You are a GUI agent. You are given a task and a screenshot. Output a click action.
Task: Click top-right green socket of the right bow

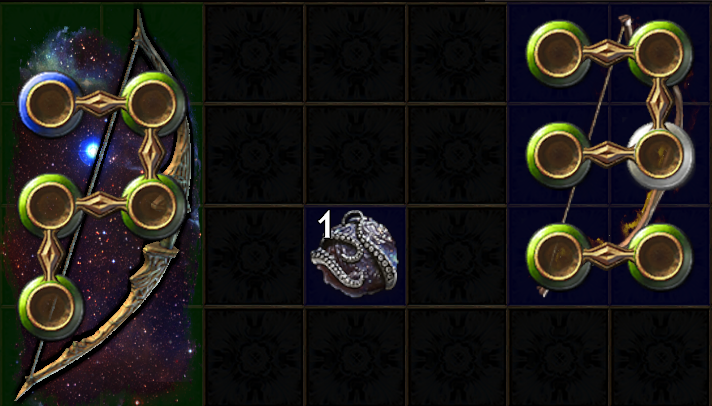[x=660, y=53]
